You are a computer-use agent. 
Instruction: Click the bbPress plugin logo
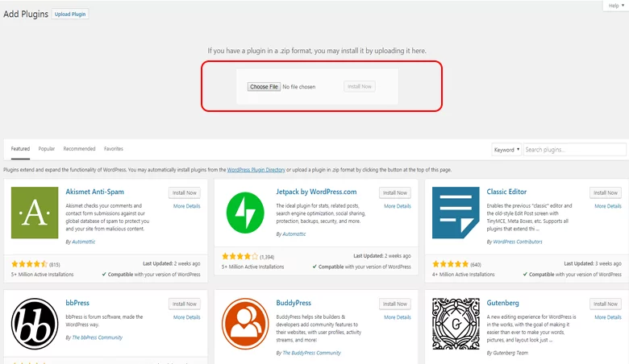click(x=35, y=324)
